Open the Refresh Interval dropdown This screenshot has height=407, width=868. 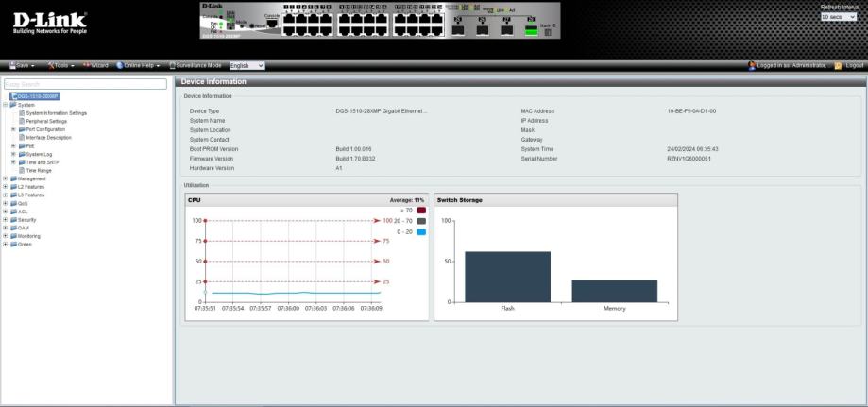(842, 17)
